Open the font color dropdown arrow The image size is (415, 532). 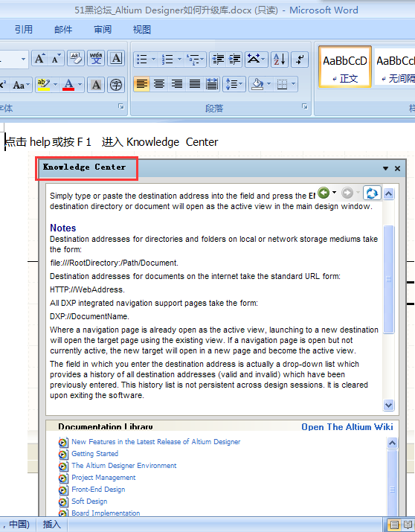tap(80, 85)
